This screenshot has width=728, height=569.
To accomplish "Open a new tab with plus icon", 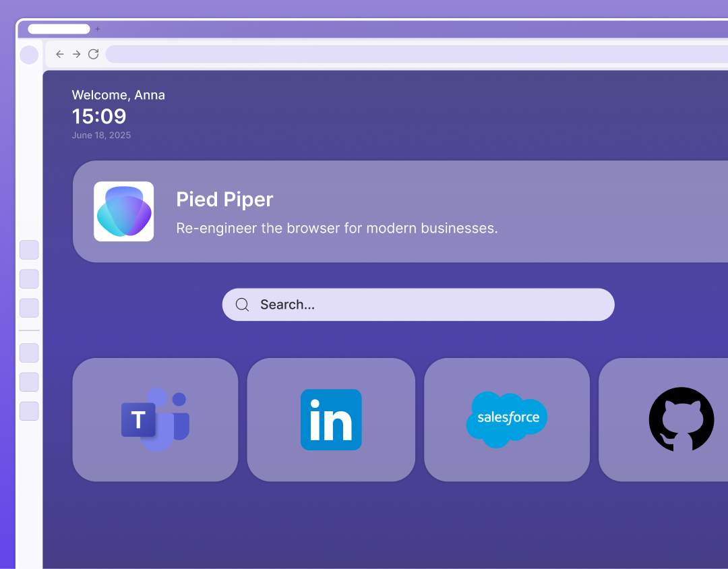I will (x=98, y=29).
